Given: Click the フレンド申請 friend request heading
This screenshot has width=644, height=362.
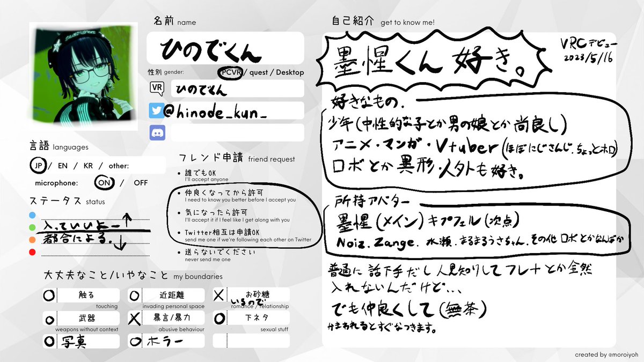Looking at the screenshot, I should point(237,159).
